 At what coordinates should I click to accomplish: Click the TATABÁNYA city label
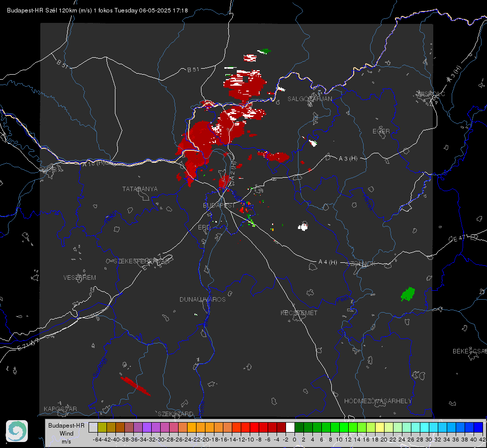tap(140, 189)
